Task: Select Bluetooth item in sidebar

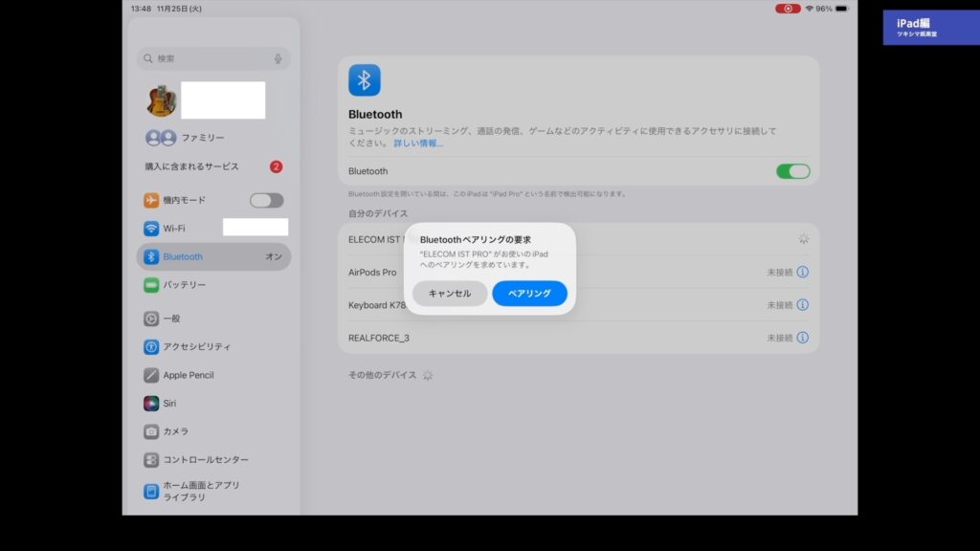Action: 212,256
